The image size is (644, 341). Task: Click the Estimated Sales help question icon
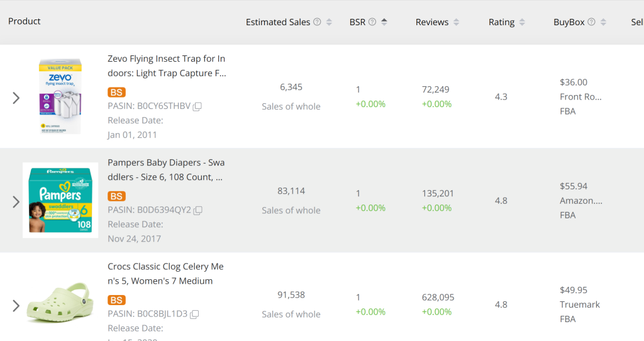tap(317, 22)
